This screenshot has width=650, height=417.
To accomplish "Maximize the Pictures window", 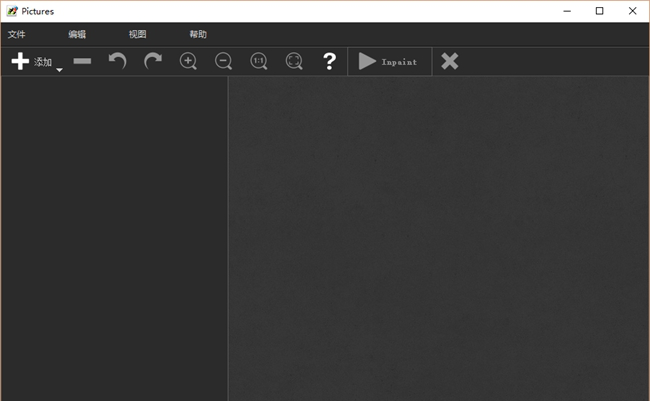I will (x=599, y=11).
